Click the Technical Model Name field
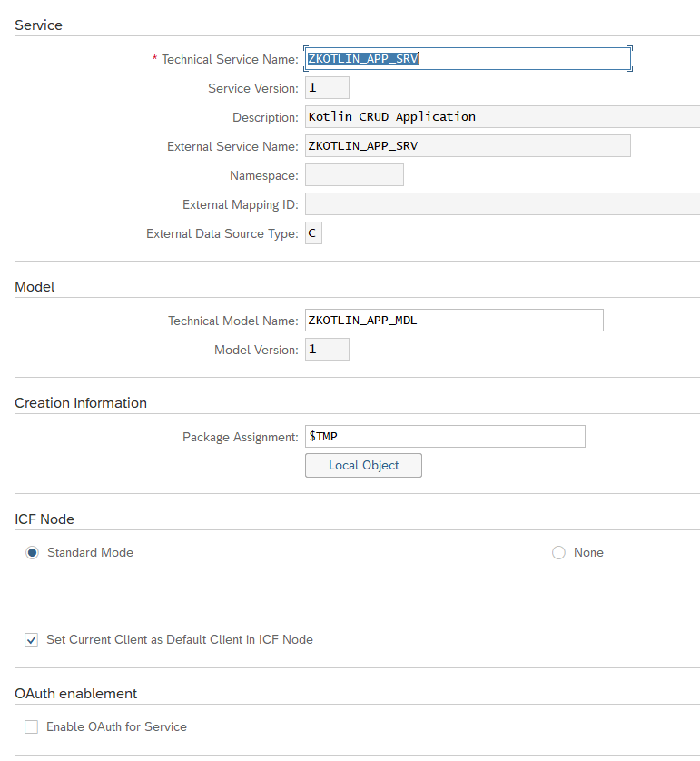This screenshot has height=761, width=700. [x=454, y=321]
